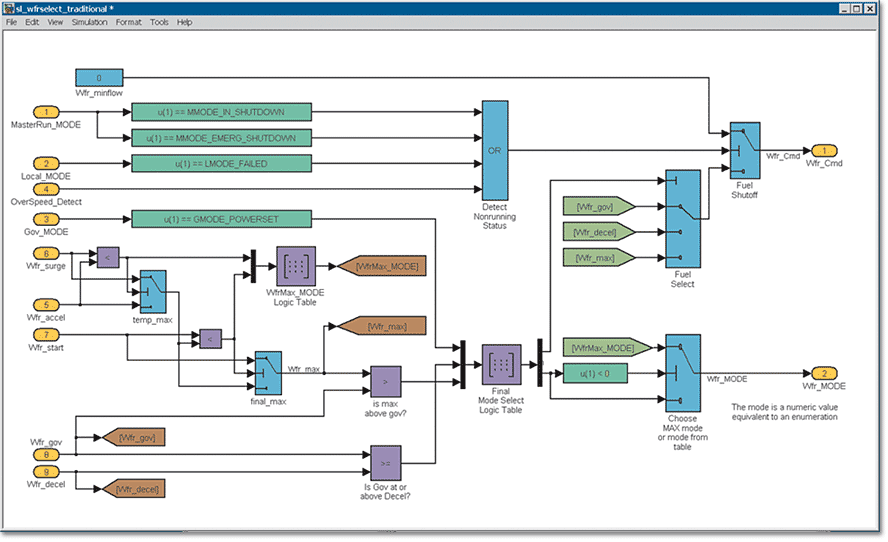Select the WfrMax_MODE Logic Table block
This screenshot has height=542, width=888.
point(296,266)
